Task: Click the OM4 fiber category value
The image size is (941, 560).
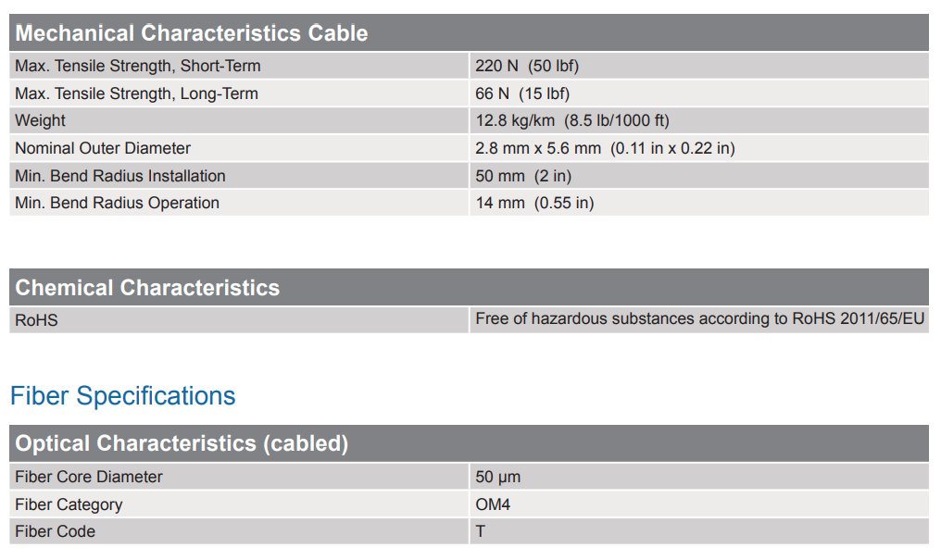Action: [493, 504]
